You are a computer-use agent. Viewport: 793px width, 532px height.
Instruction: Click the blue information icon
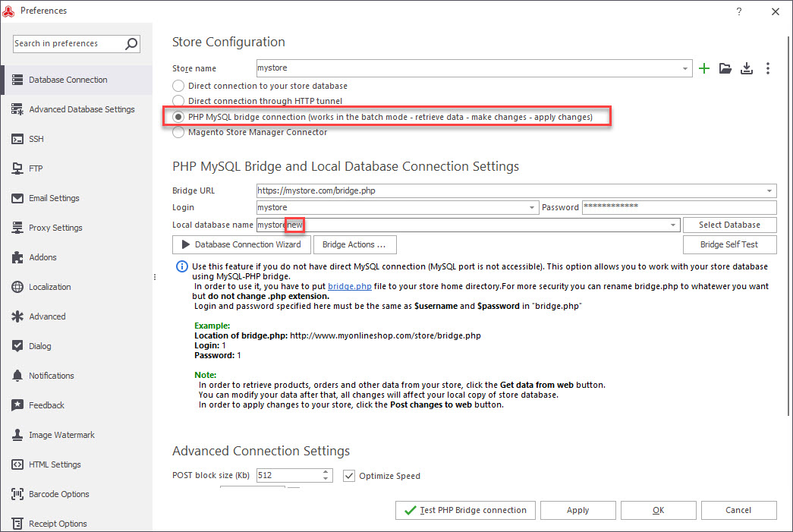tap(181, 266)
